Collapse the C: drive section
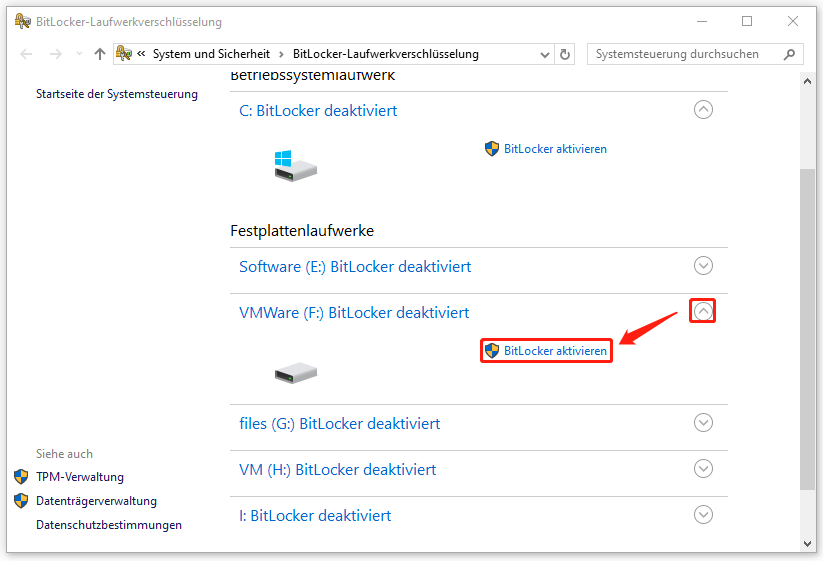 703,110
